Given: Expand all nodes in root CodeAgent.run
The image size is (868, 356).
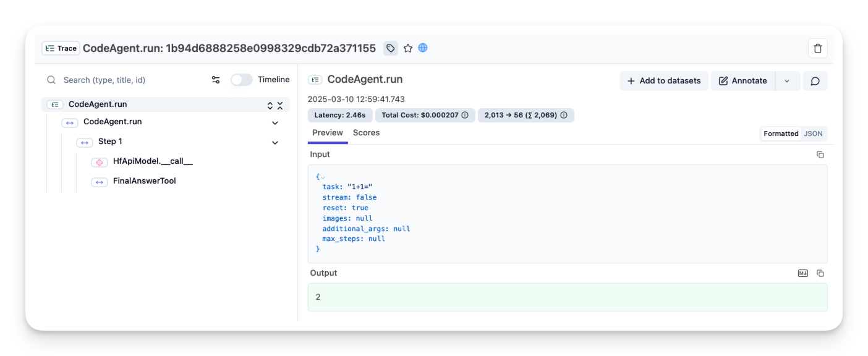Looking at the screenshot, I should click(x=270, y=106).
